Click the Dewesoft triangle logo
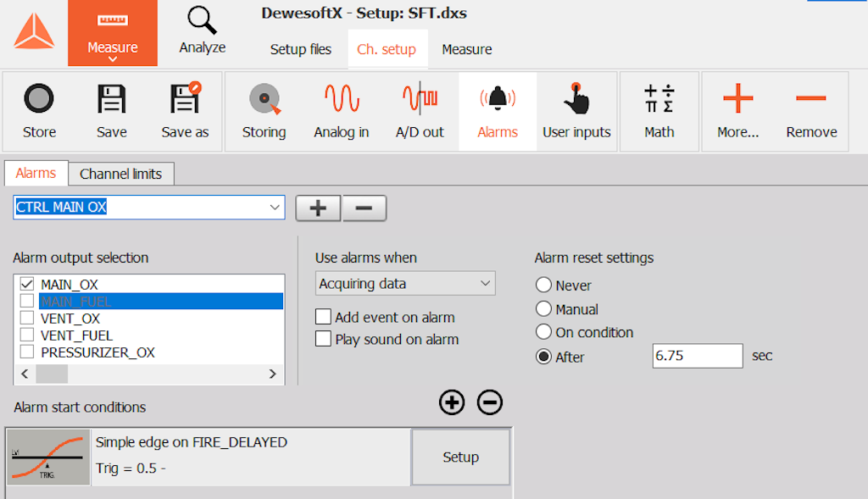 tap(34, 31)
